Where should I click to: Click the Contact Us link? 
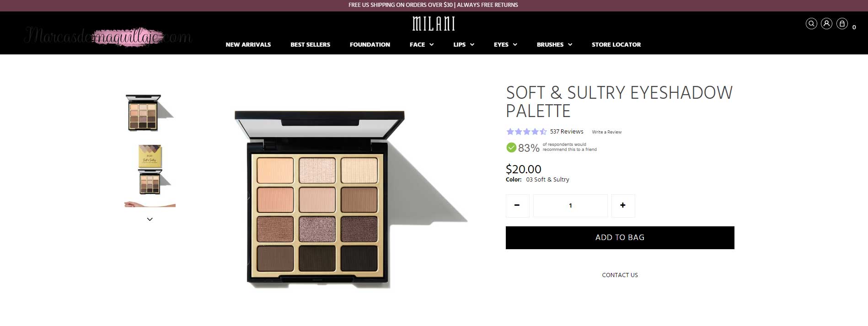(620, 275)
